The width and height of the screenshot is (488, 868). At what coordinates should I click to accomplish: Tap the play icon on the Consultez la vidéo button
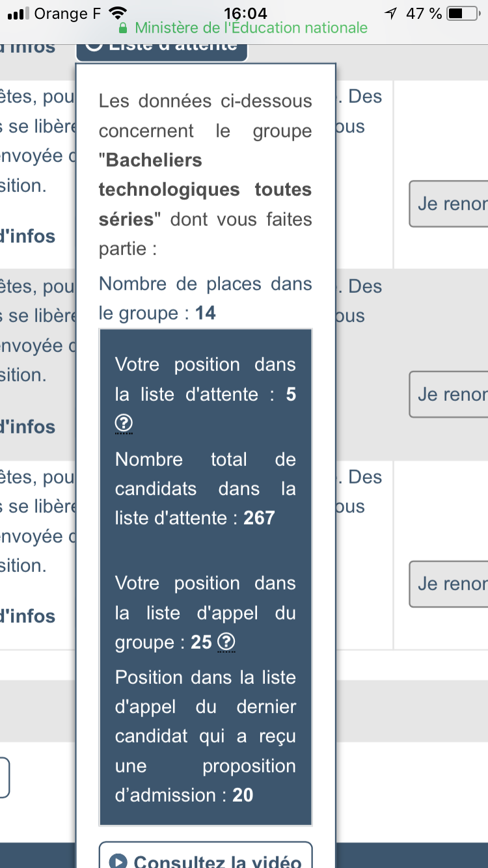pos(118,861)
